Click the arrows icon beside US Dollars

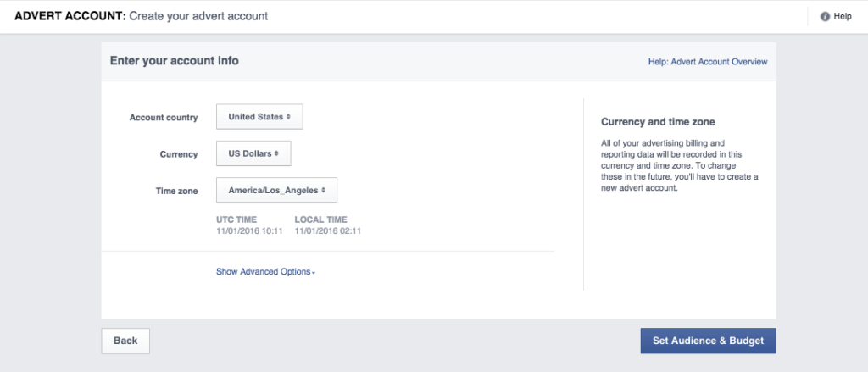click(x=276, y=154)
